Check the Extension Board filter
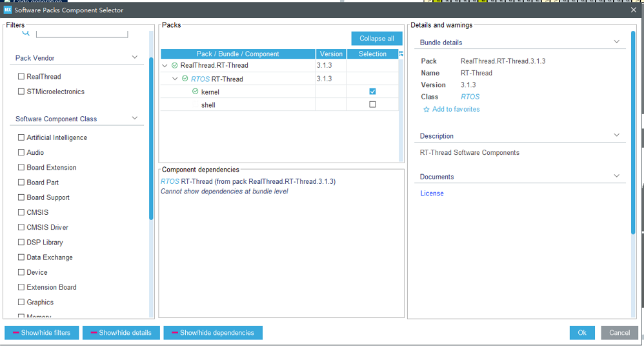Image resolution: width=644 pixels, height=349 pixels. (x=21, y=287)
